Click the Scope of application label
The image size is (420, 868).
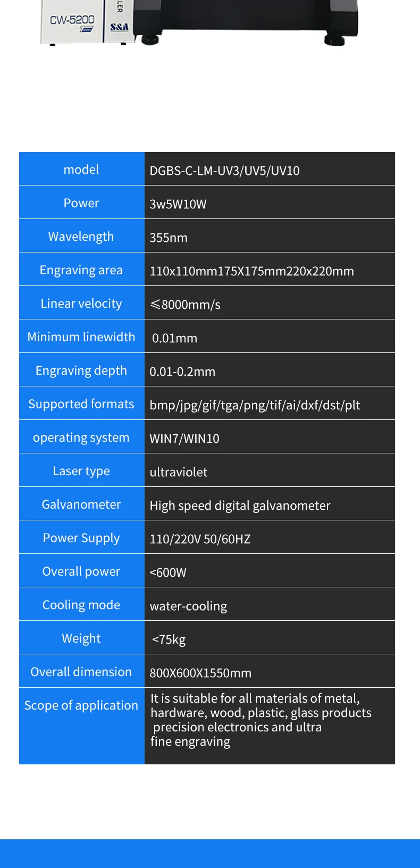click(x=81, y=705)
